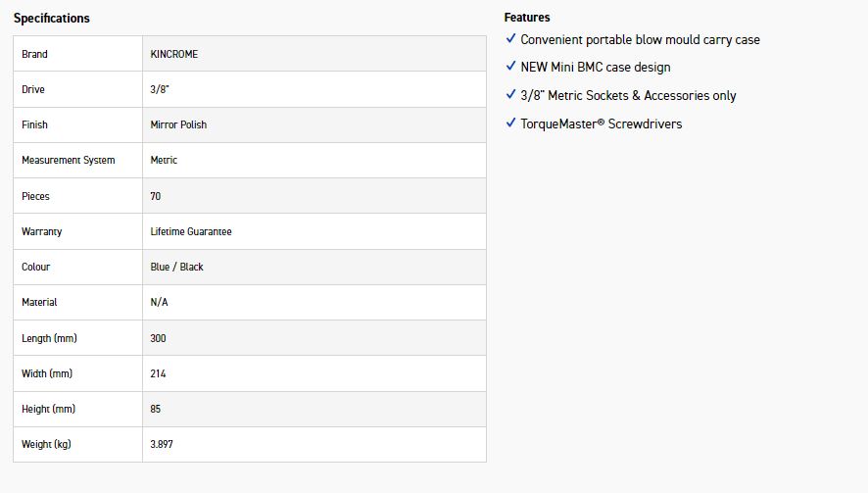Image resolution: width=868 pixels, height=493 pixels.
Task: Click checkmark beside portable blow mould carry case
Action: (x=510, y=39)
